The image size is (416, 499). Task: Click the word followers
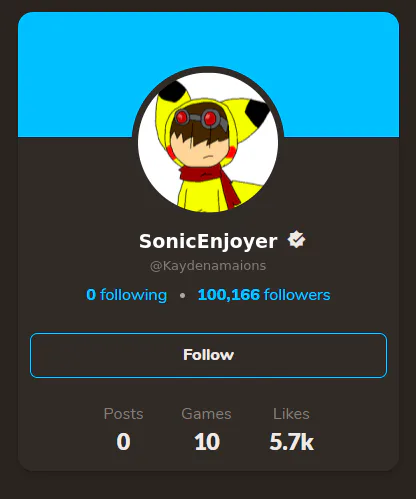click(297, 295)
